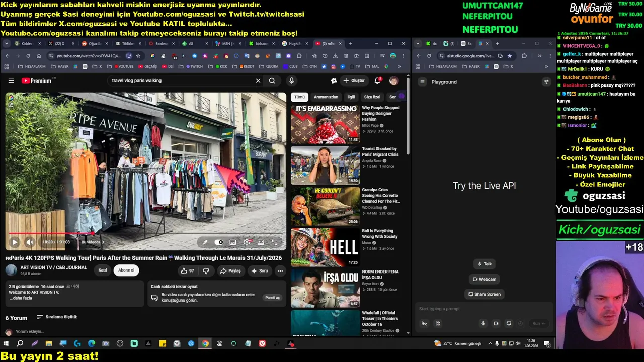Screen dimensions: 644x362
Task: Run the YouTube search magnifier button
Action: click(272, 81)
